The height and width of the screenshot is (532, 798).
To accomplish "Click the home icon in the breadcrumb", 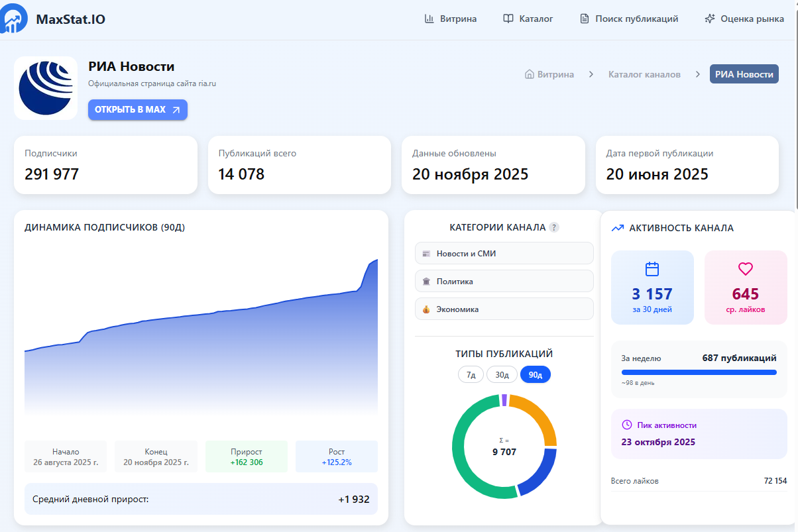I will tap(530, 74).
